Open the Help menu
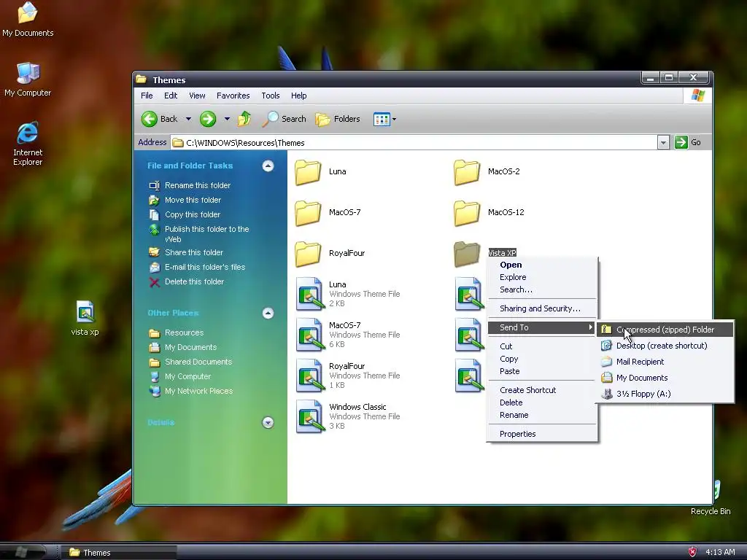This screenshot has width=747, height=560. 298,96
